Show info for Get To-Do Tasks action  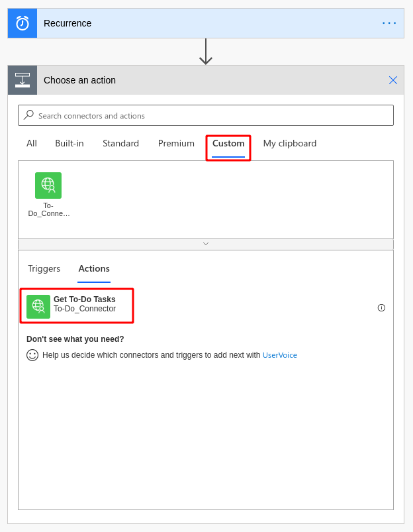click(x=381, y=307)
